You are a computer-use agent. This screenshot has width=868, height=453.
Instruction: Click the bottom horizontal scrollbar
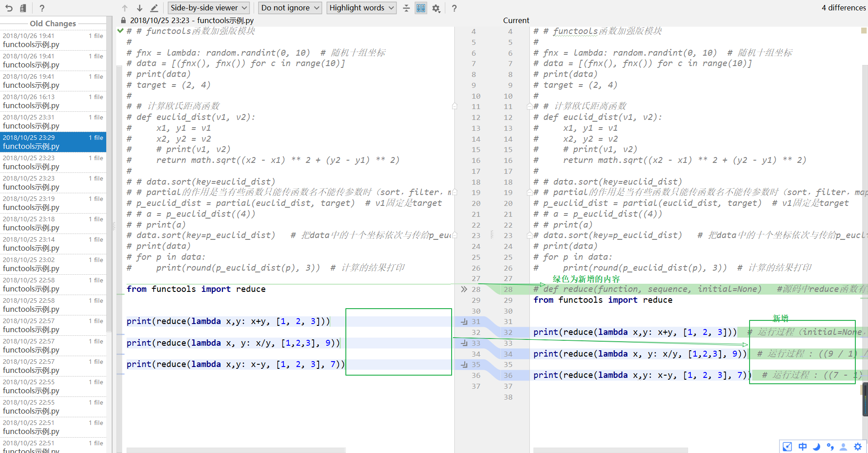coord(235,450)
